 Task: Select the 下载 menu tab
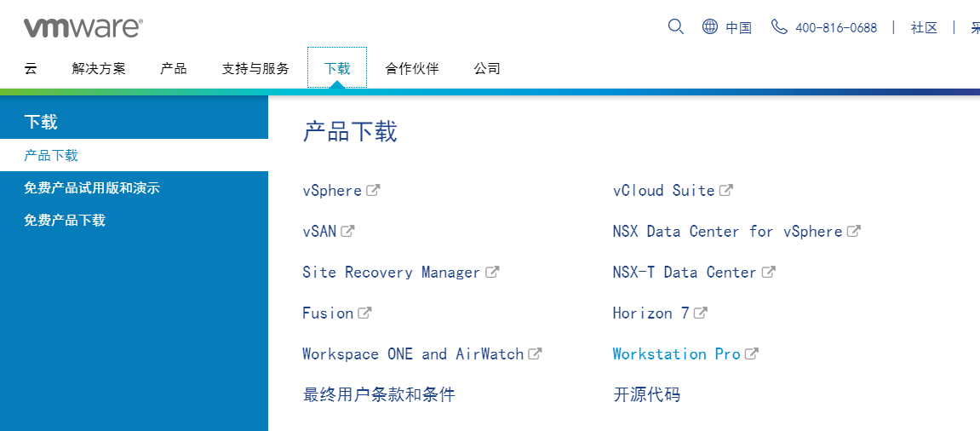coord(337,68)
